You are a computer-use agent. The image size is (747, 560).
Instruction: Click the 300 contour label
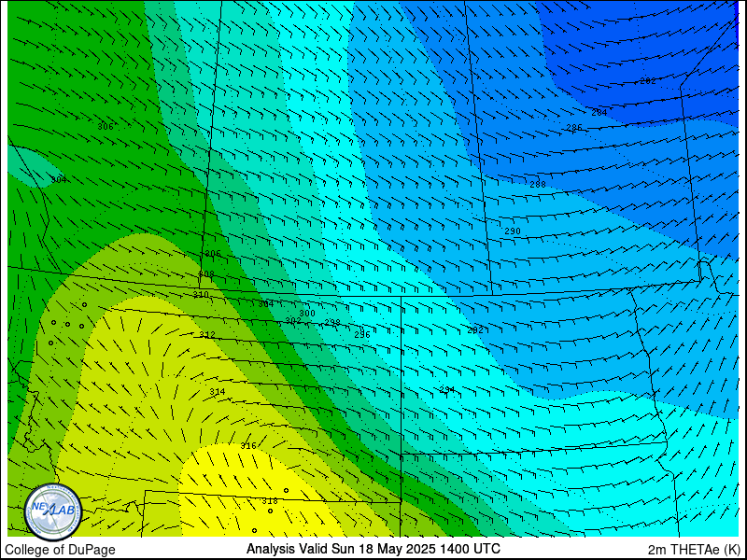click(x=307, y=314)
